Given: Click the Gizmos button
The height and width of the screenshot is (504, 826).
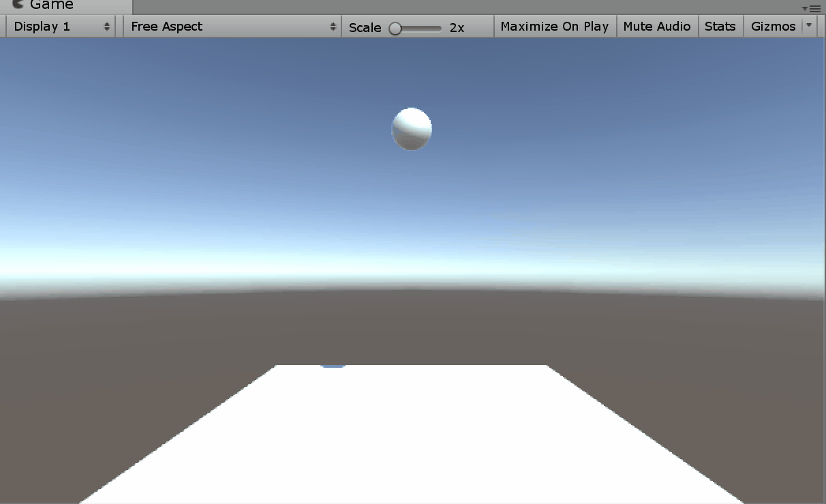Looking at the screenshot, I should point(773,27).
